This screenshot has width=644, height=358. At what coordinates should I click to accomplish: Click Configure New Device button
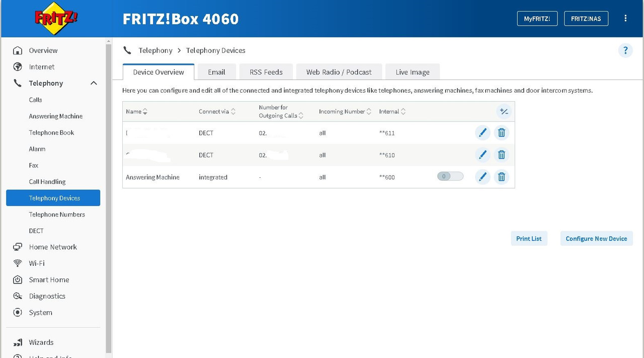click(596, 239)
